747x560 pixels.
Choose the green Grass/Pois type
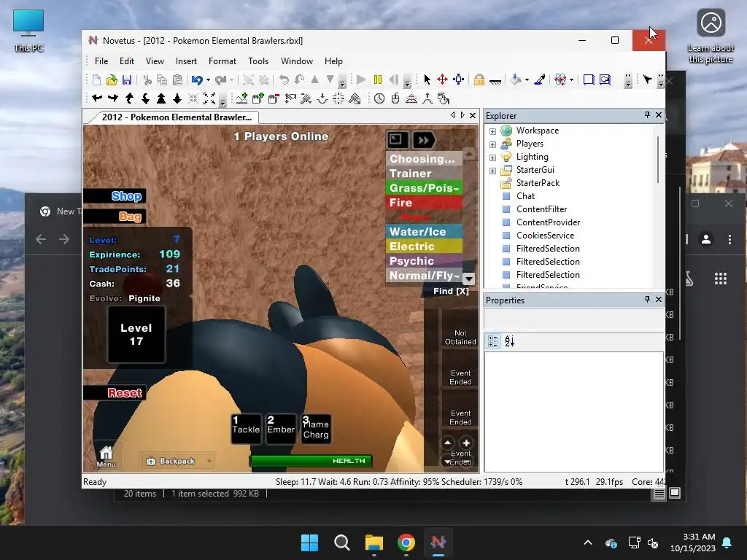[424, 187]
